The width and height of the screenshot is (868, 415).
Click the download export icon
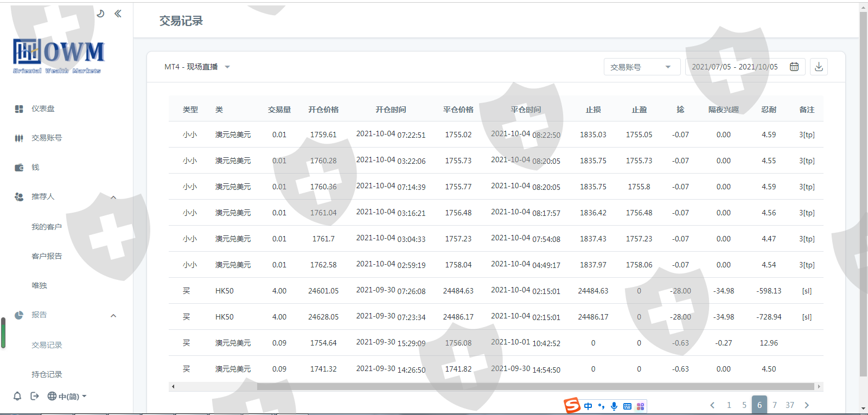819,67
